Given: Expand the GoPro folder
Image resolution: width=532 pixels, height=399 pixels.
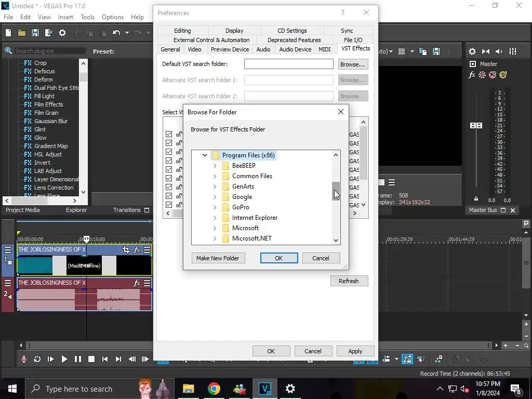Looking at the screenshot, I should [x=215, y=207].
